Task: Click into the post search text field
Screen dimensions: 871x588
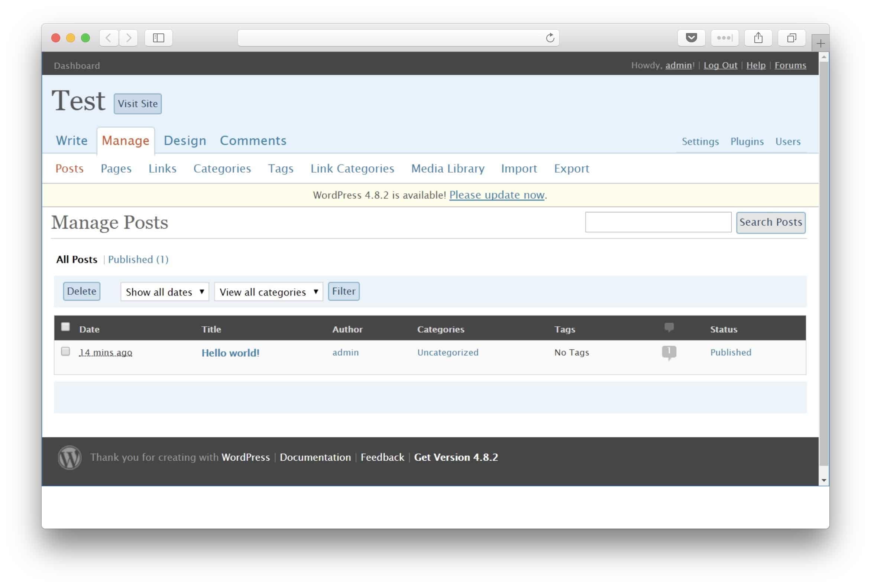Action: [658, 222]
